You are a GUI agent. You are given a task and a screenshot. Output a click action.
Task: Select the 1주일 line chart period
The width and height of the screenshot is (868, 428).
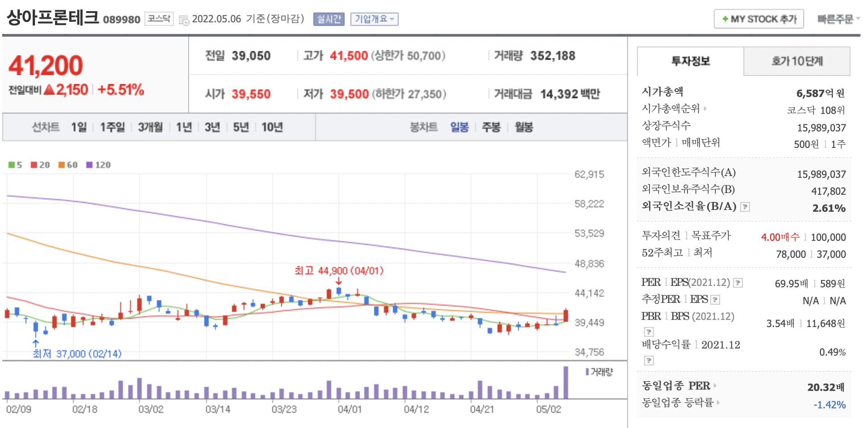tap(112, 127)
